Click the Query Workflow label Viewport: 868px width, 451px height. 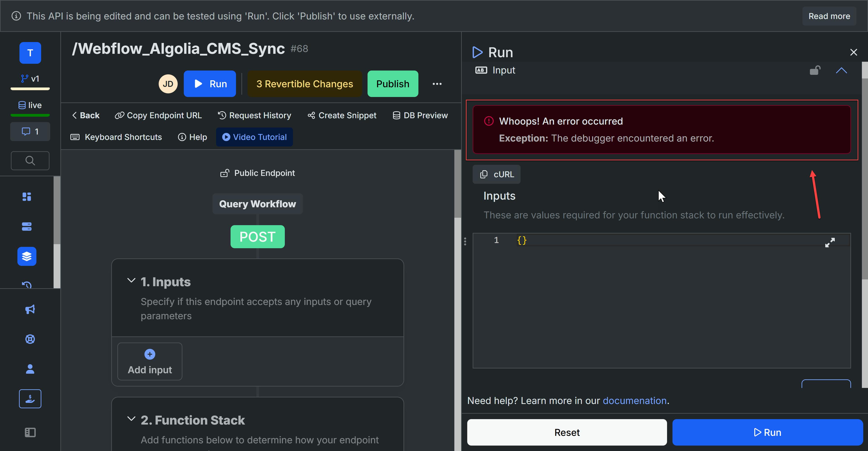[257, 204]
